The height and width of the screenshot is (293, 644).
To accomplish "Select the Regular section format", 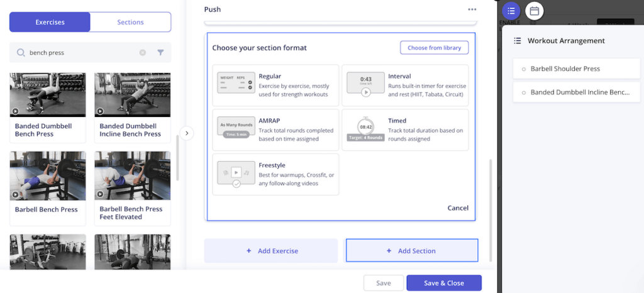I will (x=275, y=85).
